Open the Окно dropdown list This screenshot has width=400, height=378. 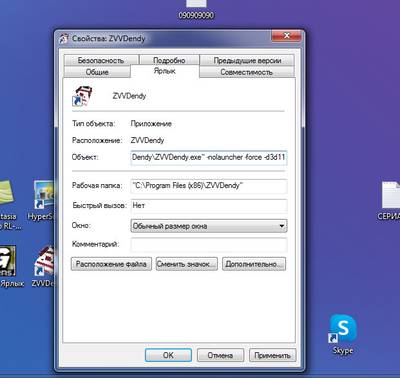coord(209,226)
